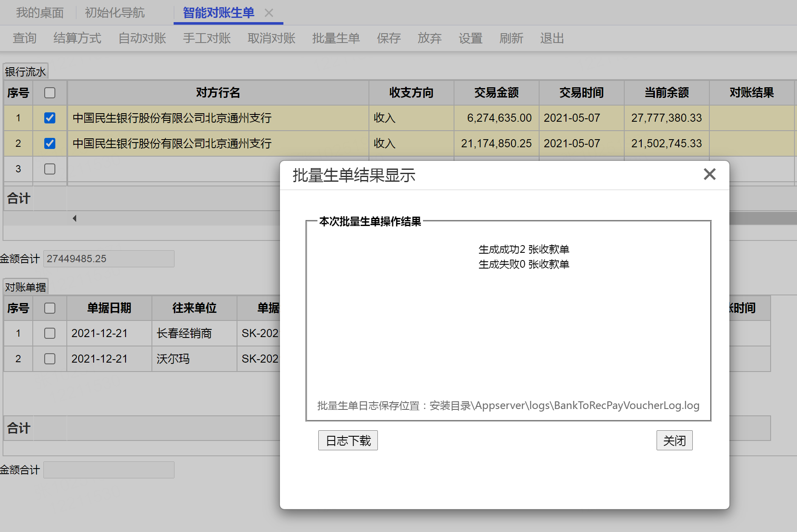Toggle select-all checkbox in 银行流水 header

click(50, 93)
